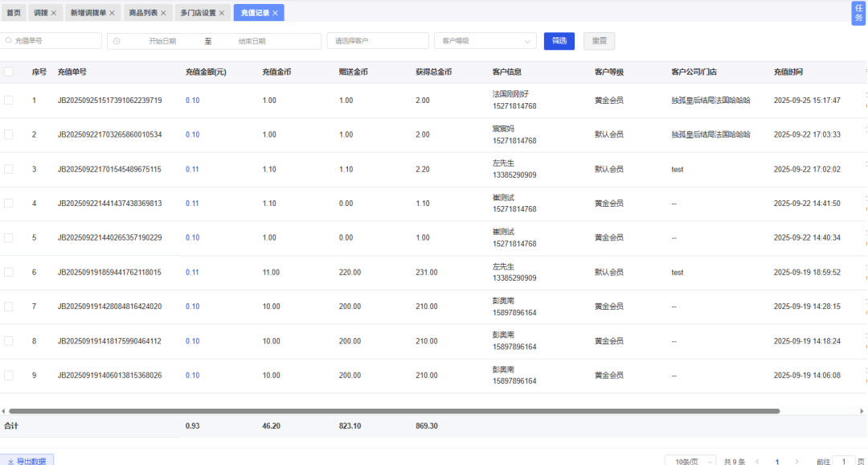Switch to the 首页 tab
The image size is (868, 465).
pos(14,13)
